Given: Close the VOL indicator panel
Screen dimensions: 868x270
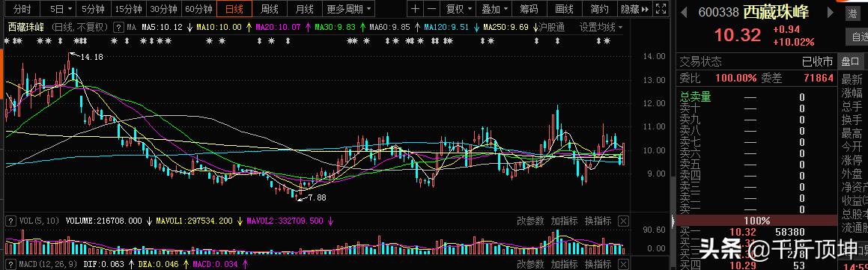Looking at the screenshot, I should coord(623,221).
